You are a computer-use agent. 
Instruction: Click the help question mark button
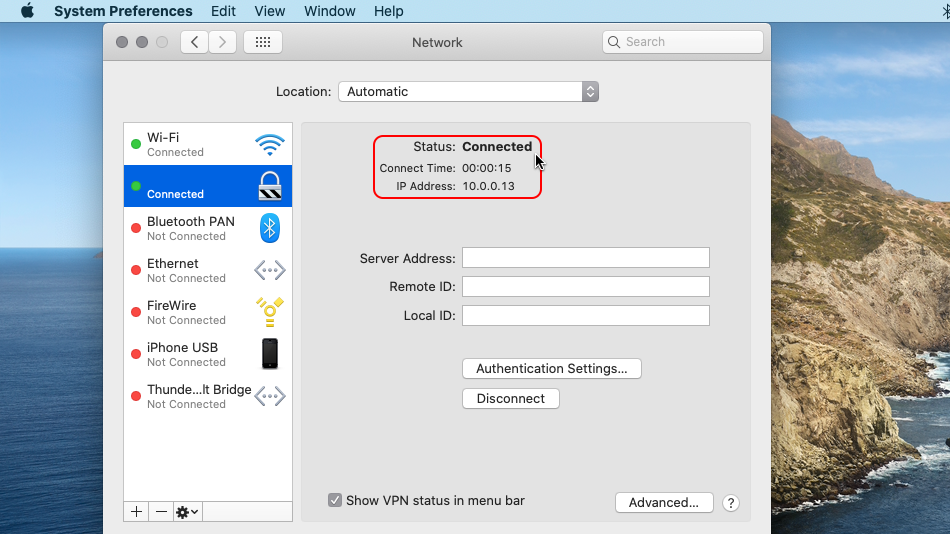tap(731, 503)
